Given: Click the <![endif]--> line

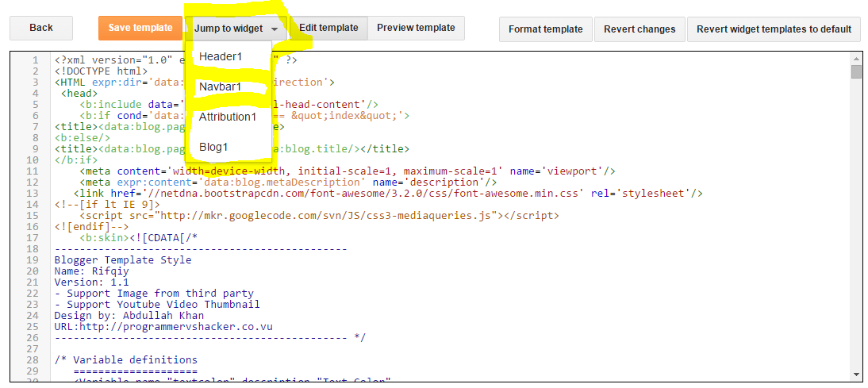Looking at the screenshot, I should click(x=91, y=226).
